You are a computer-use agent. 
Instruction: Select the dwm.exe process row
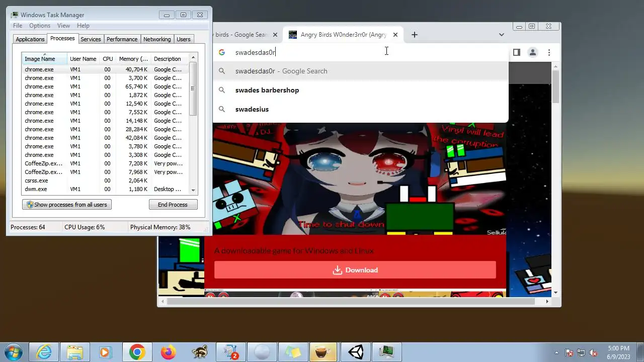click(105, 189)
